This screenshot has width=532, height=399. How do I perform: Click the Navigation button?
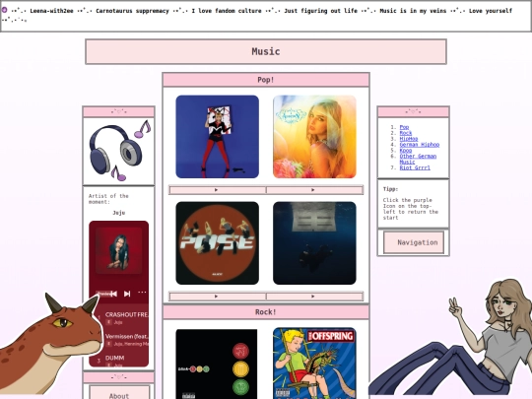(414, 242)
